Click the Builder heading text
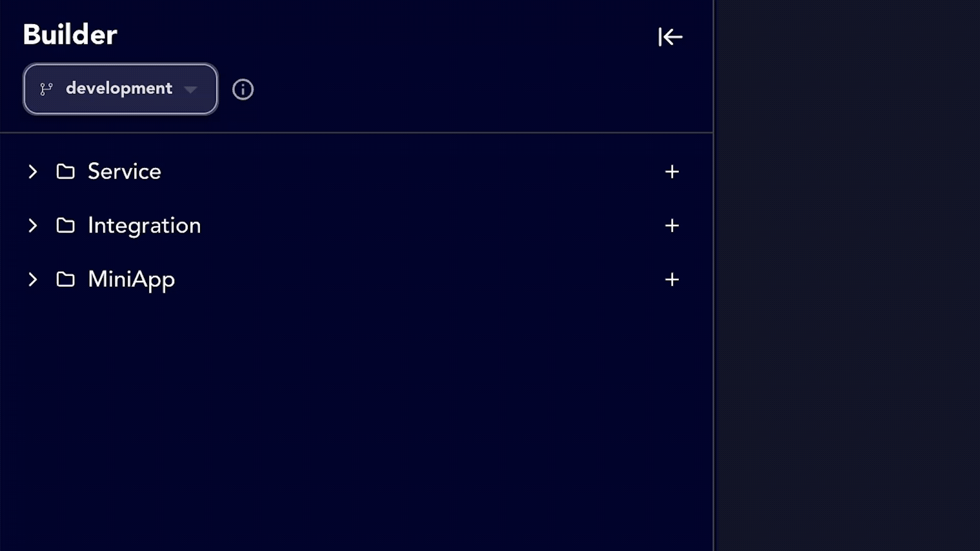 point(70,35)
